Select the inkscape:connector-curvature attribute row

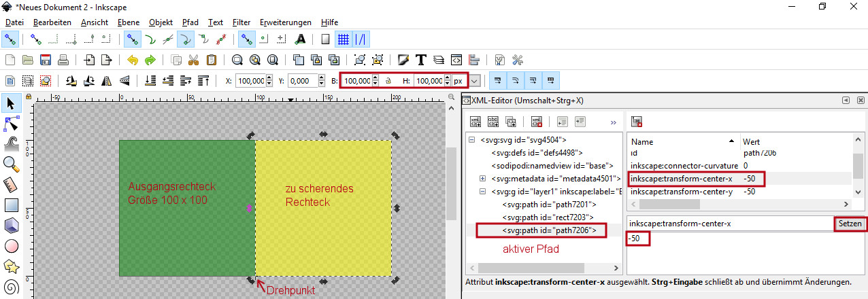click(739, 166)
